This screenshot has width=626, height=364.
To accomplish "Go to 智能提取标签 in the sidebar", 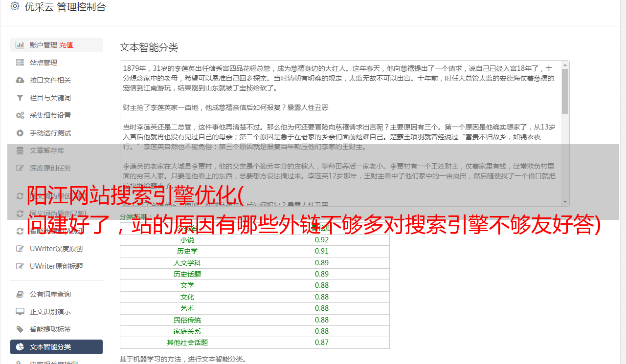I will click(x=56, y=329).
